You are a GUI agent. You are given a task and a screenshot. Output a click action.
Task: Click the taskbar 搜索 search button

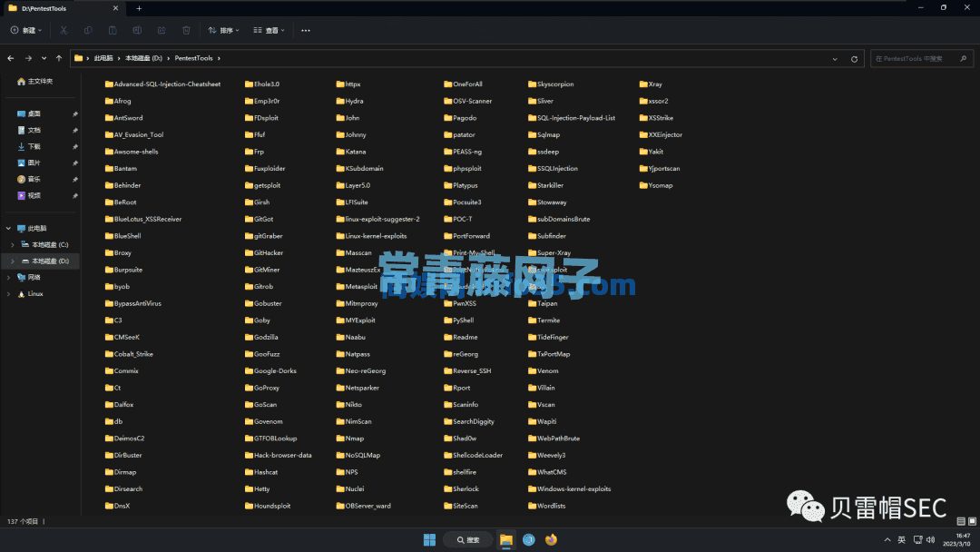point(467,539)
